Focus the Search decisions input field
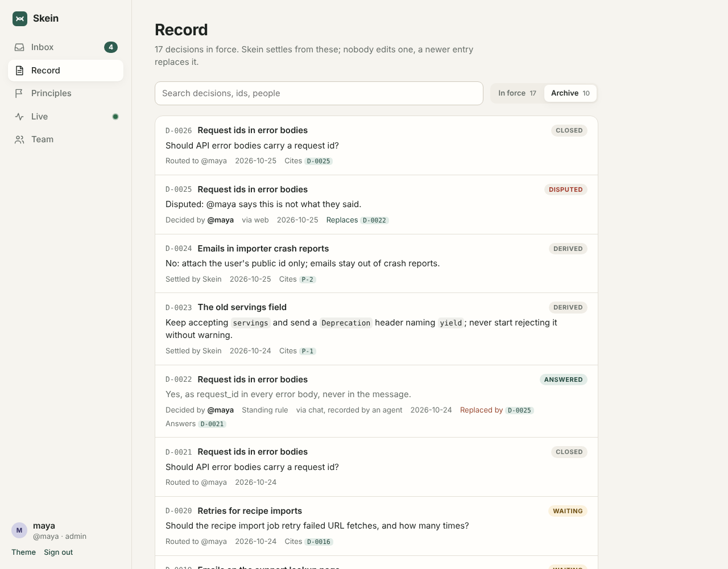The width and height of the screenshot is (728, 569). point(319,93)
